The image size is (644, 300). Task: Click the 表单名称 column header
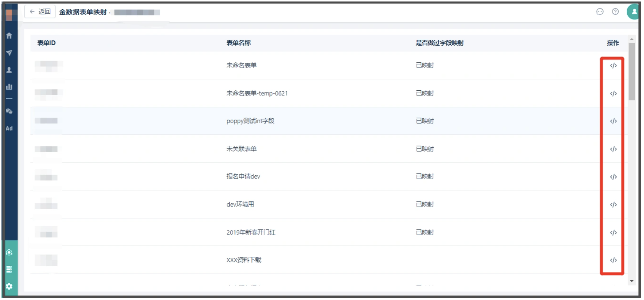click(x=239, y=43)
